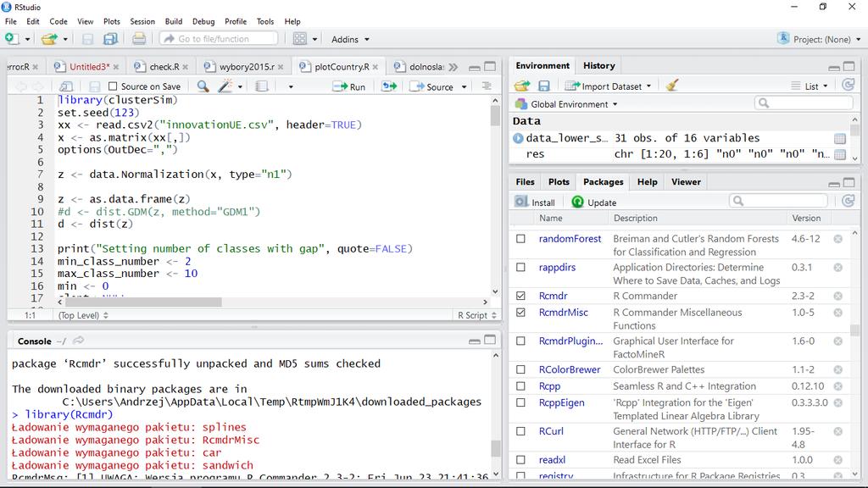
Task: Click the re-run previous code region icon
Action: [x=389, y=86]
